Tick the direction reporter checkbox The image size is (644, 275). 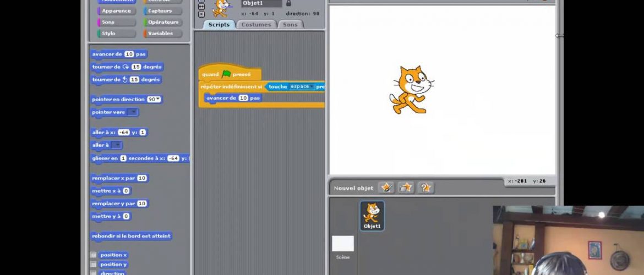point(94,273)
